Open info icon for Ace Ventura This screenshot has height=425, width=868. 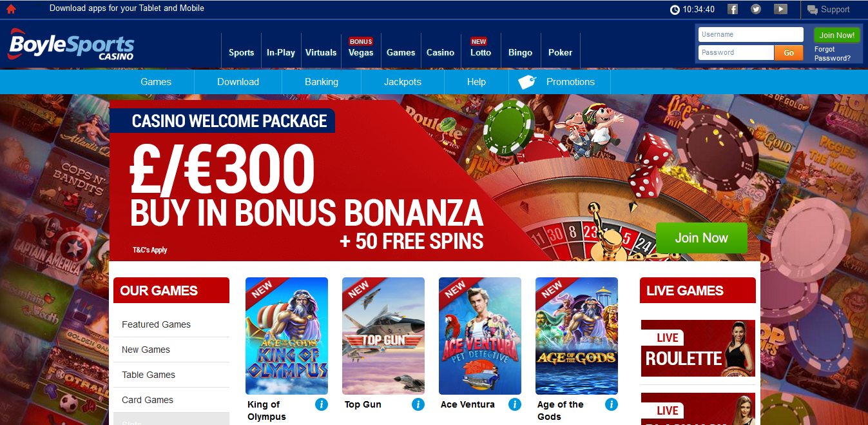514,404
